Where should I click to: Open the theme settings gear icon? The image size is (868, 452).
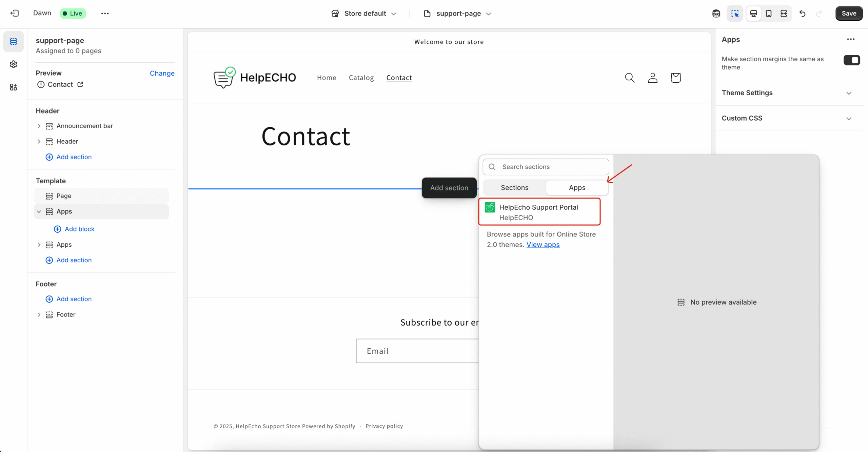[x=13, y=64]
